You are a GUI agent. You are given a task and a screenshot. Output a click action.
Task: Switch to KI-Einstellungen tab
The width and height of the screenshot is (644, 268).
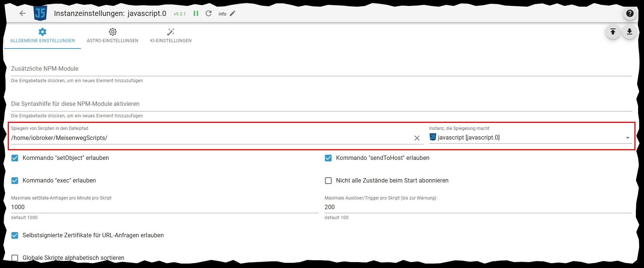click(171, 36)
